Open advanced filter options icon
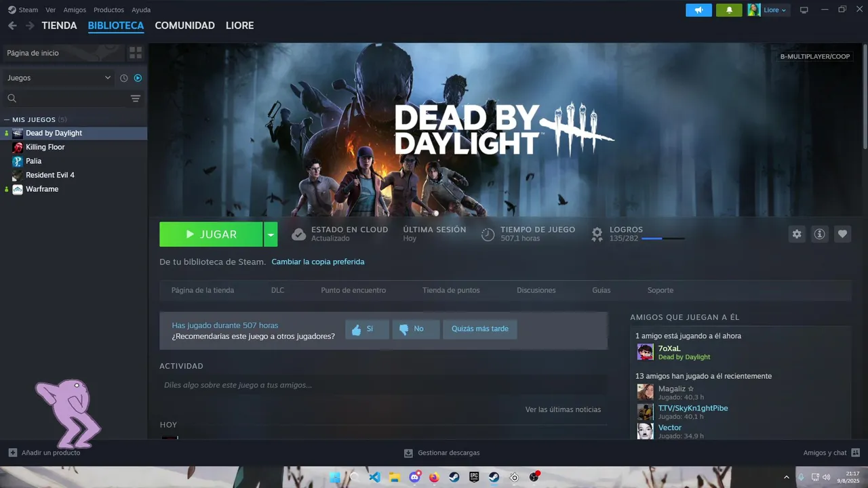 [x=136, y=99]
